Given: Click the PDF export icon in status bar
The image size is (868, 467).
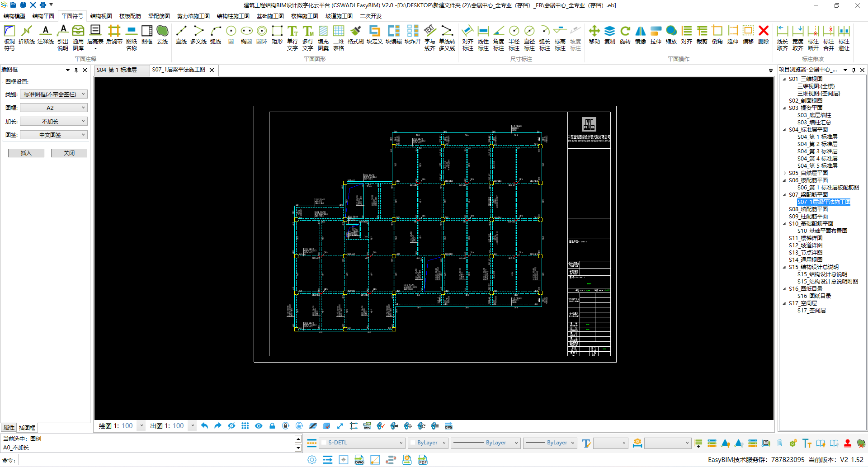Looking at the screenshot, I should (x=423, y=460).
